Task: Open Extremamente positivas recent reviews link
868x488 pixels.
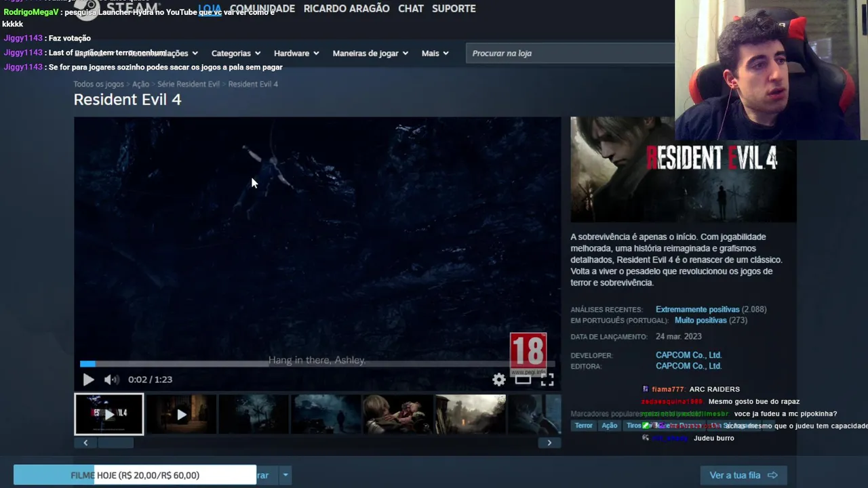Action: (697, 309)
